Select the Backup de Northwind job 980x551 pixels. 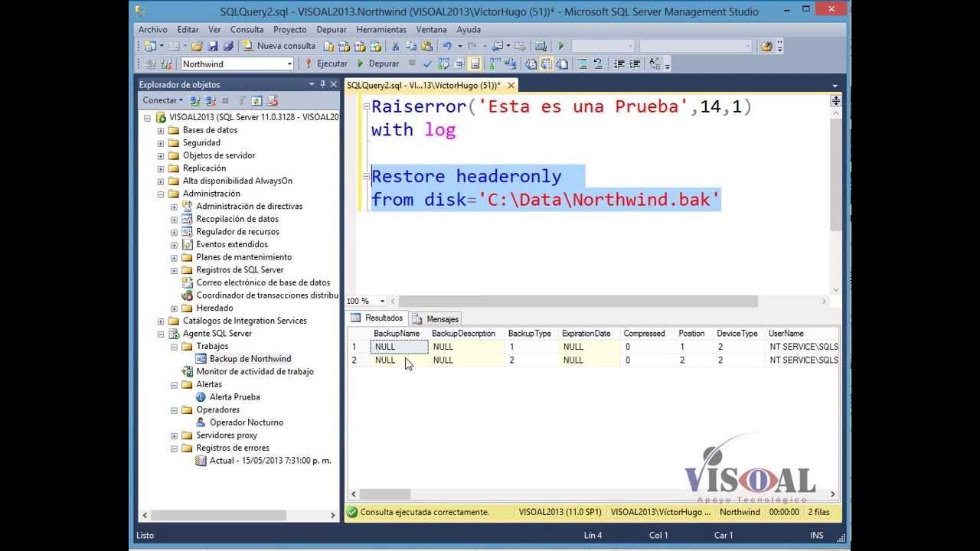pyautogui.click(x=250, y=358)
